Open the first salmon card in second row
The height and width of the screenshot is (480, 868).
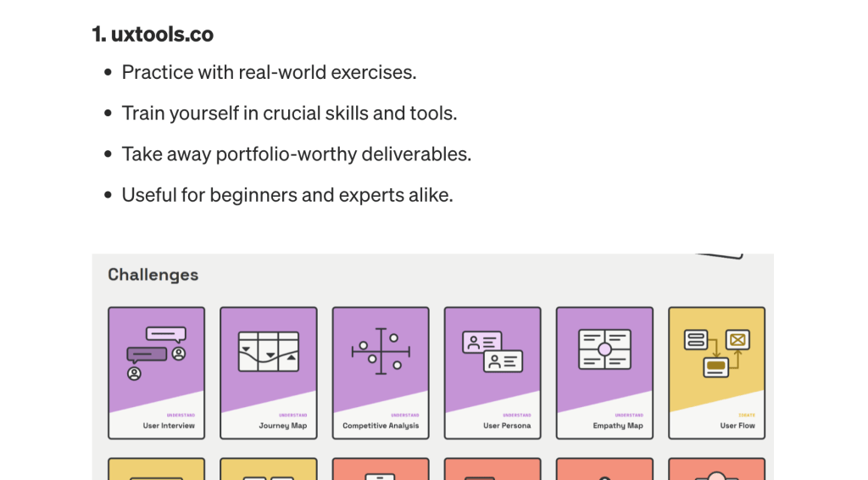click(x=381, y=469)
